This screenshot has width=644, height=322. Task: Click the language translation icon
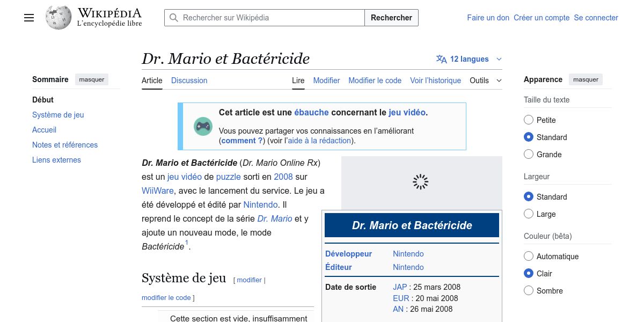(442, 59)
